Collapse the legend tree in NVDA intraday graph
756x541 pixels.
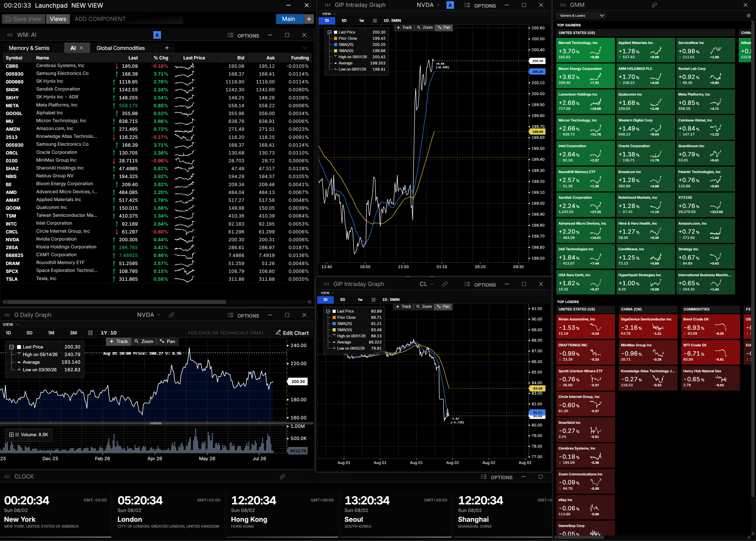pyautogui.click(x=329, y=32)
